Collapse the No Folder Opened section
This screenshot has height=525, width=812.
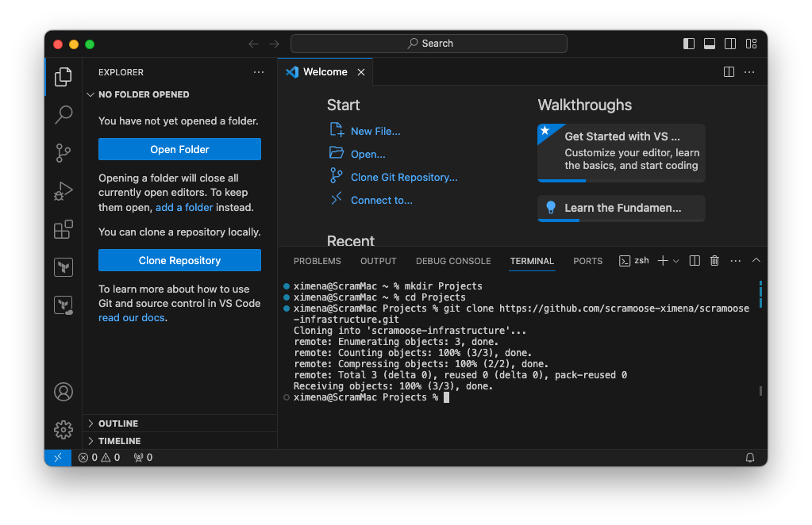[x=179, y=94]
